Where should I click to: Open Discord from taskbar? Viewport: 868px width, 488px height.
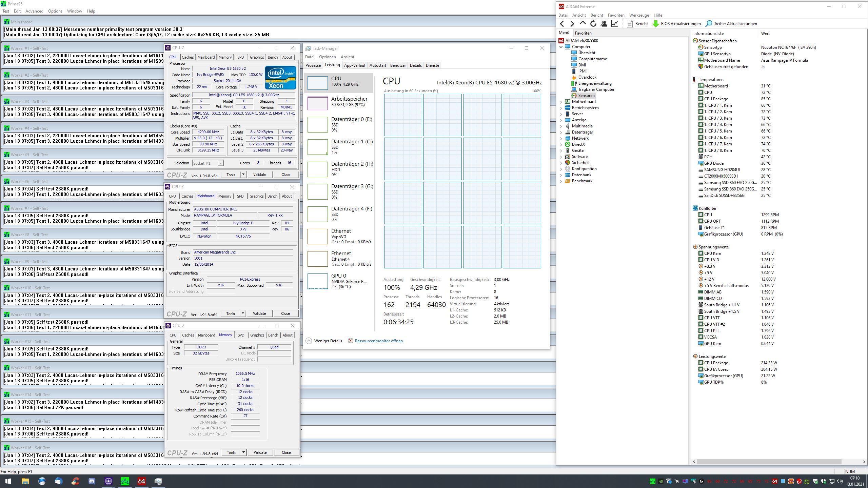(x=92, y=481)
